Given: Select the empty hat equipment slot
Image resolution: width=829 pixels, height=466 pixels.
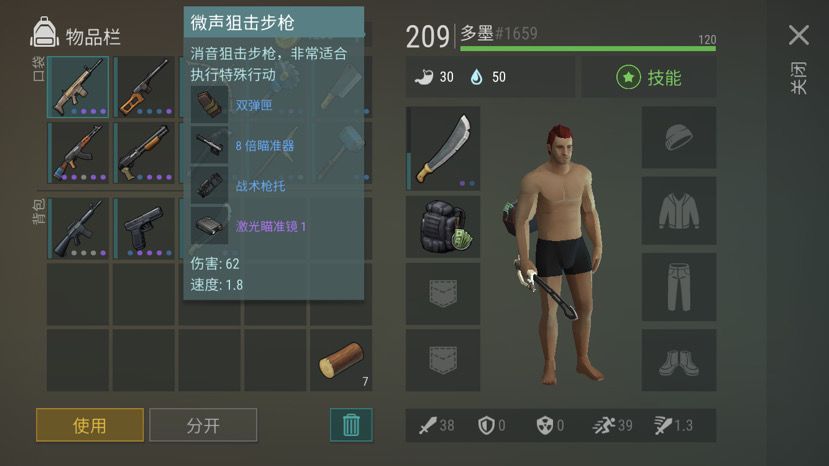Looking at the screenshot, I should click(x=679, y=138).
